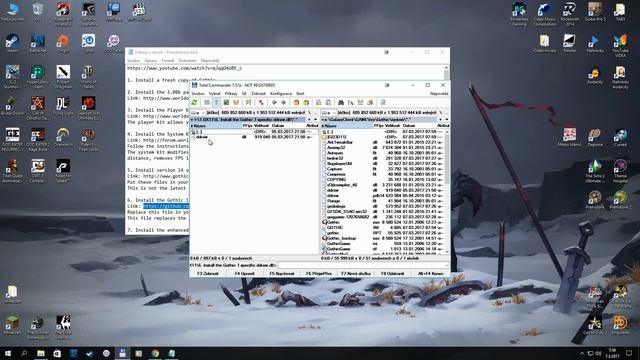Screen dimensions: 640x360
Task: Open Titan Quest desktop shortcut
Action: point(12,171)
